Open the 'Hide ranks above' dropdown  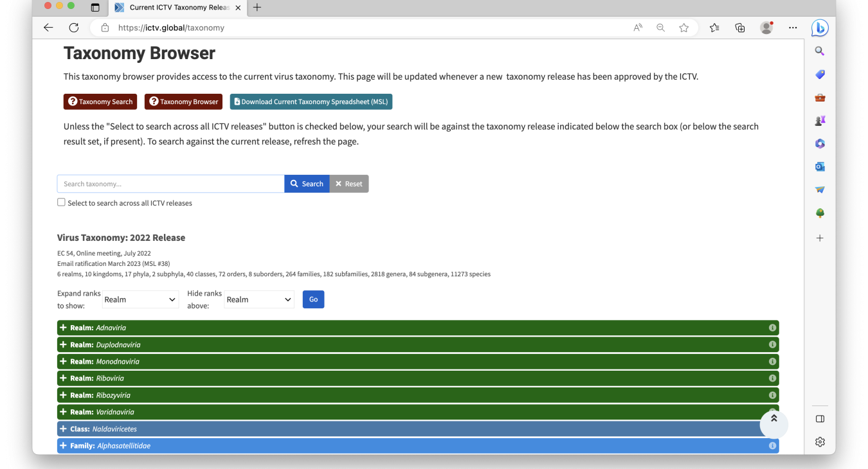tap(259, 299)
